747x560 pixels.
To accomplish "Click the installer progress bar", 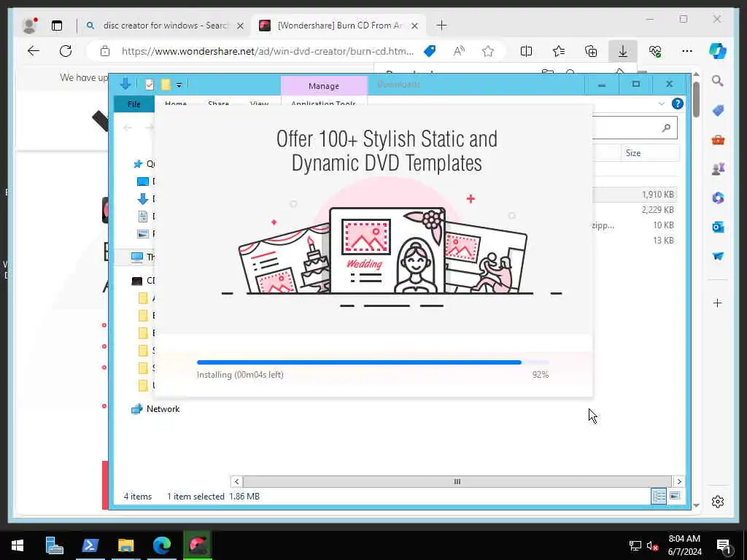I will (x=373, y=362).
